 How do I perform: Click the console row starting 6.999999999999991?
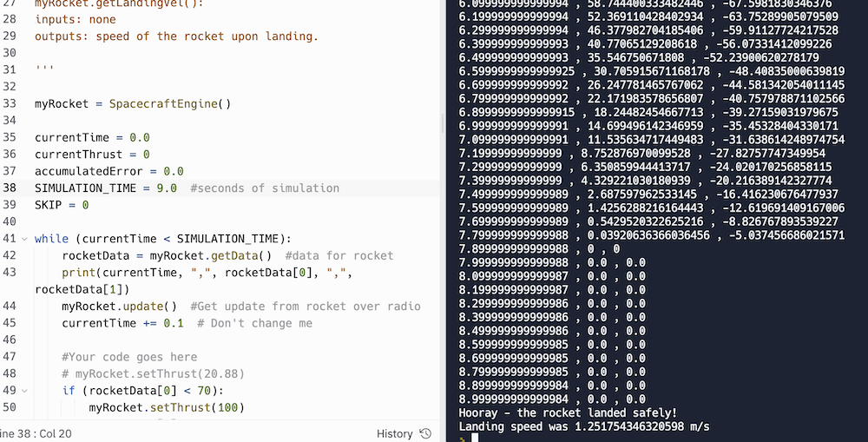(x=648, y=126)
